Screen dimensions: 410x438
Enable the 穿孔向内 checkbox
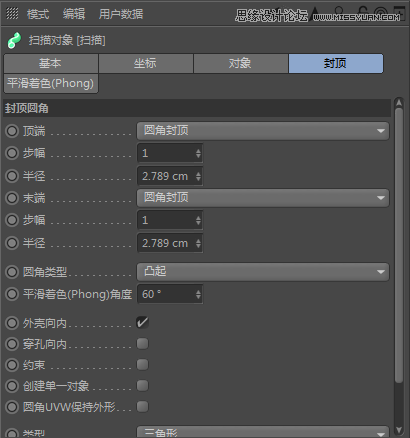[142, 343]
